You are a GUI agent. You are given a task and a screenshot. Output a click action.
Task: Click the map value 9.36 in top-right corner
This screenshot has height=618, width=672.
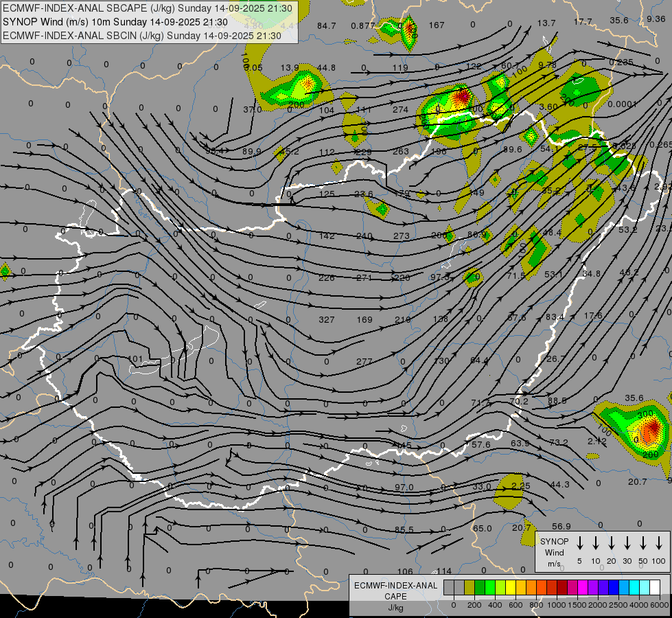coord(656,19)
